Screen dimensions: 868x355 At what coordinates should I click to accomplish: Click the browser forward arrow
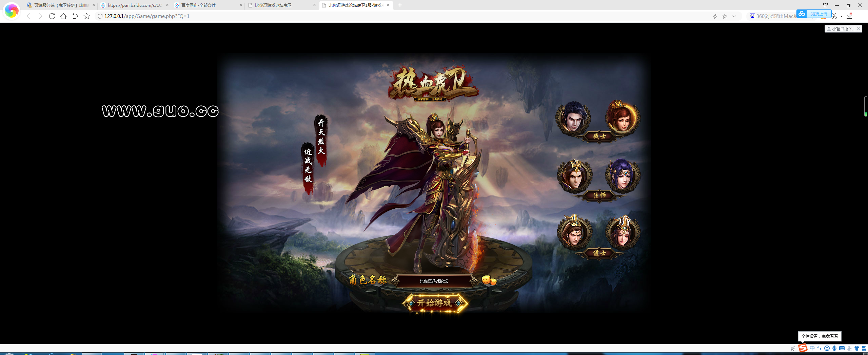(40, 16)
